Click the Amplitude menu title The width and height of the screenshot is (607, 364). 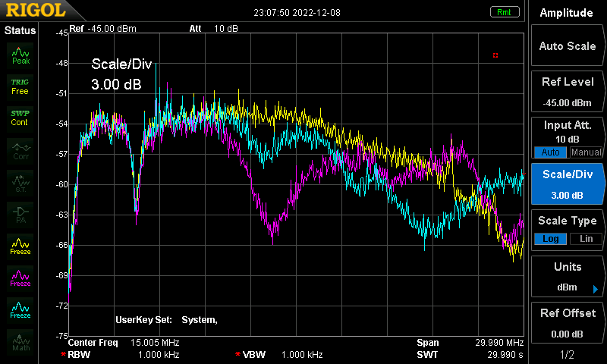(566, 13)
